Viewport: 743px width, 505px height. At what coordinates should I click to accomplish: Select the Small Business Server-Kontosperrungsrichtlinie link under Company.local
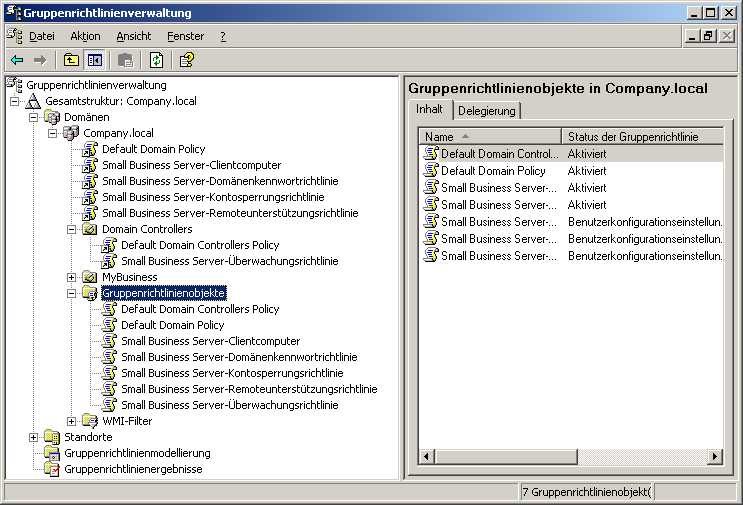click(x=213, y=197)
